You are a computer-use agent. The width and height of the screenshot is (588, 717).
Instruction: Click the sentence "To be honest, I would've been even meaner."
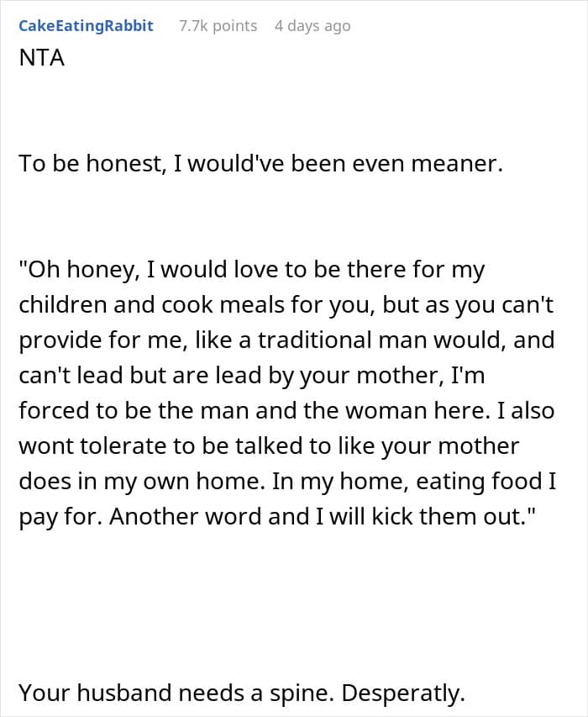point(261,163)
